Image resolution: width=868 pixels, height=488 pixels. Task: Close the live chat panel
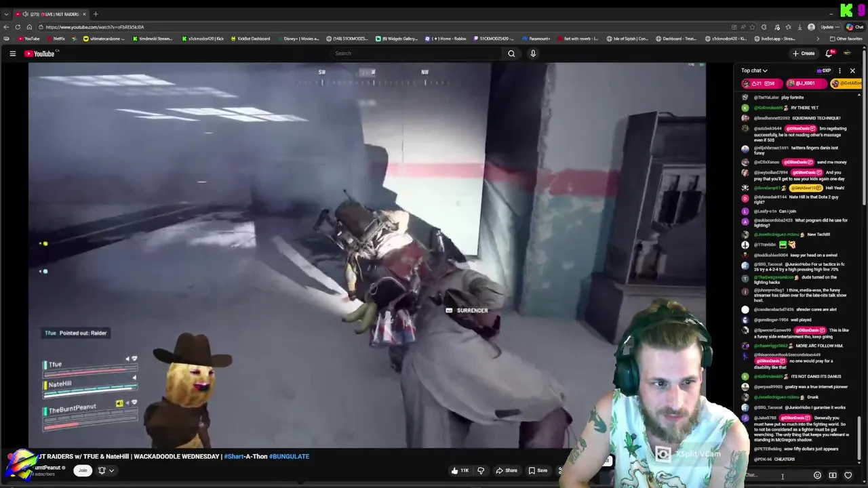[852, 70]
